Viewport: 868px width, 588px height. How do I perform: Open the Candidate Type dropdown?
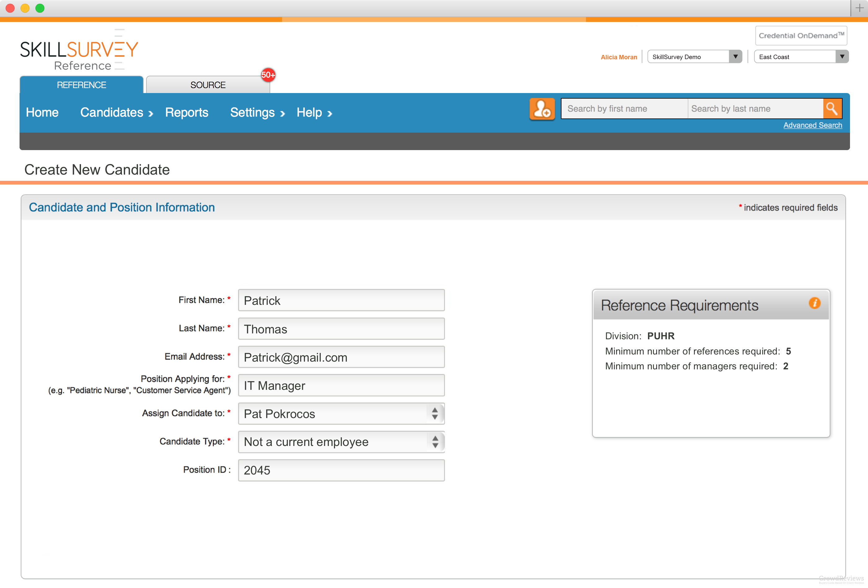(x=341, y=442)
